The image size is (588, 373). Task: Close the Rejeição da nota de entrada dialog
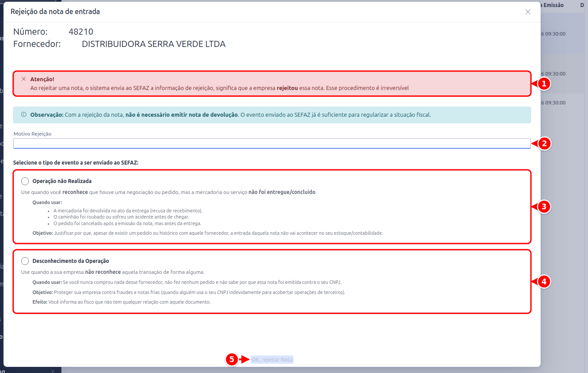(528, 12)
